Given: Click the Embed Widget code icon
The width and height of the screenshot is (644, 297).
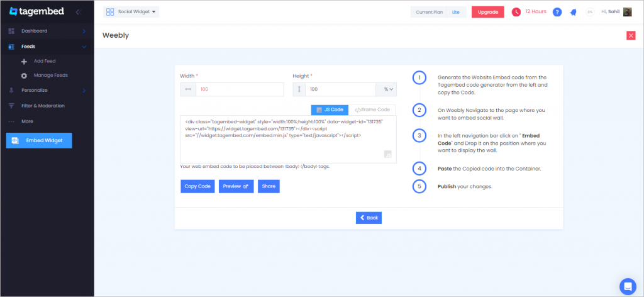Looking at the screenshot, I should pyautogui.click(x=15, y=140).
